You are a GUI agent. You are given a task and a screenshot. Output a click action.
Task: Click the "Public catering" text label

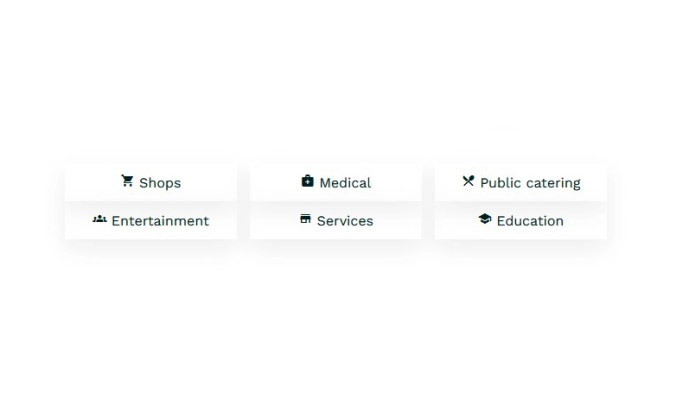tap(530, 183)
